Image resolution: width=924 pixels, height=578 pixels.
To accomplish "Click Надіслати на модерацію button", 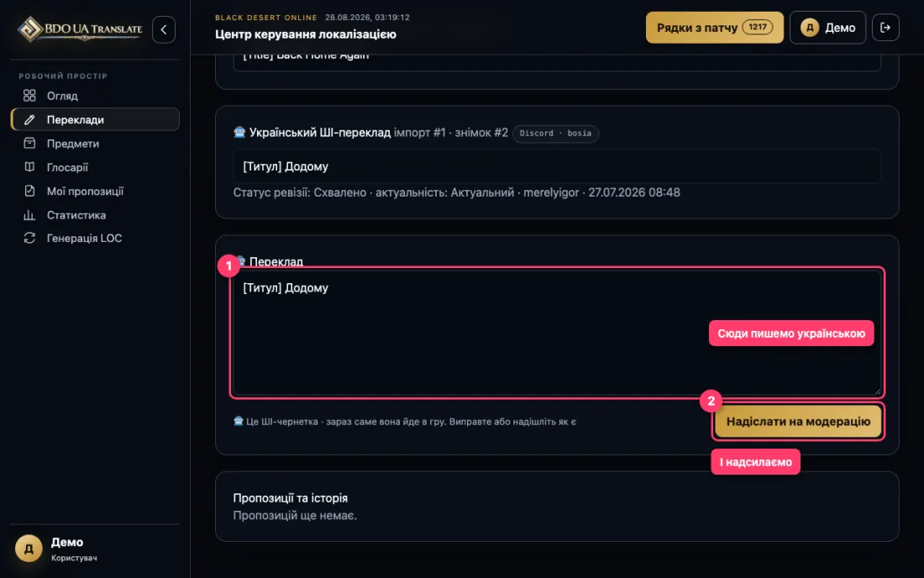I will tap(798, 421).
